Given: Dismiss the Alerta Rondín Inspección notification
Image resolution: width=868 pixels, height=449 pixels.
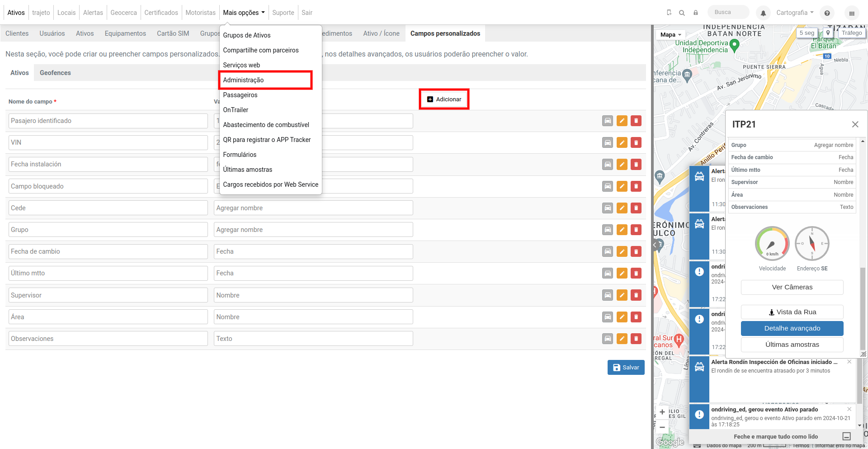Looking at the screenshot, I should [x=849, y=362].
